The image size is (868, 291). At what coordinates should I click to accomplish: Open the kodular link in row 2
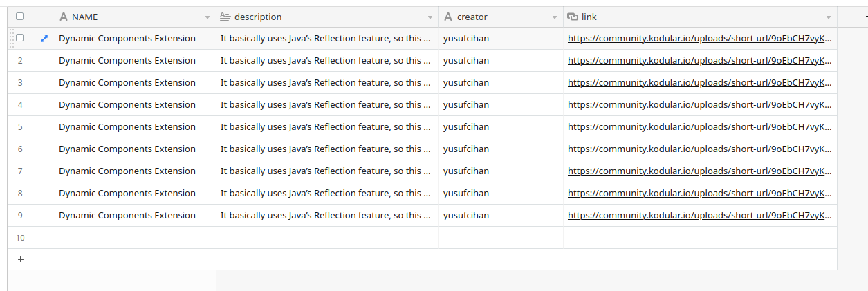point(699,61)
